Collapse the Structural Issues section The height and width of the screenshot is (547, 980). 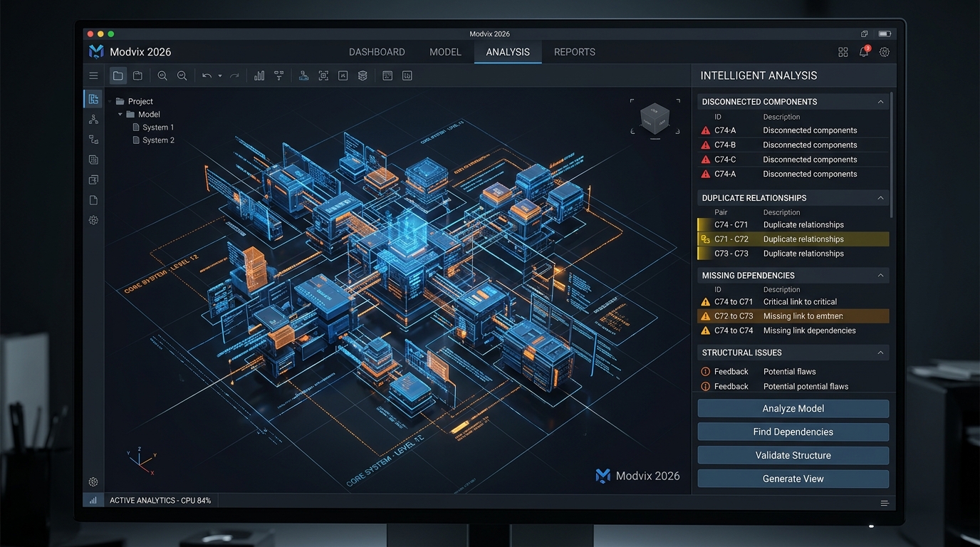(880, 353)
